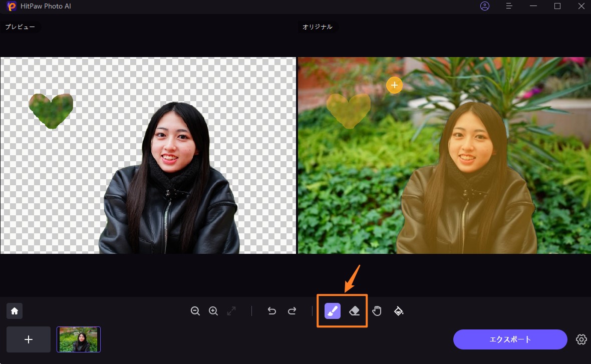Redo the last undone action
Image resolution: width=591 pixels, height=364 pixels.
pyautogui.click(x=292, y=311)
